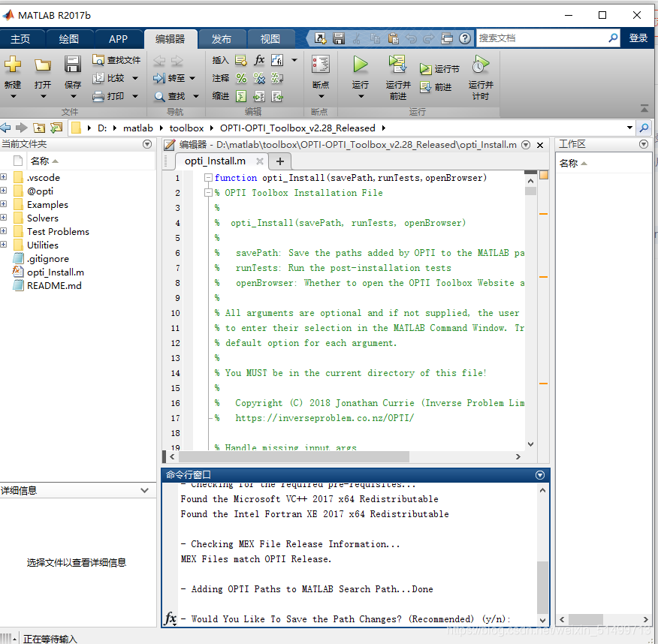The image size is (658, 644).
Task: Open the current folder panel actions menu
Action: point(147,144)
